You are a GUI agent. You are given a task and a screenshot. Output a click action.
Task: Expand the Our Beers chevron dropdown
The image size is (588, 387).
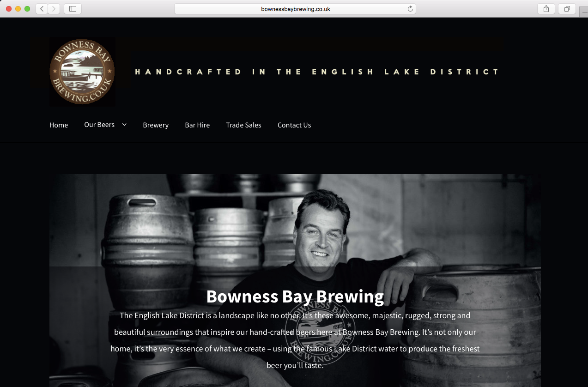pos(124,125)
